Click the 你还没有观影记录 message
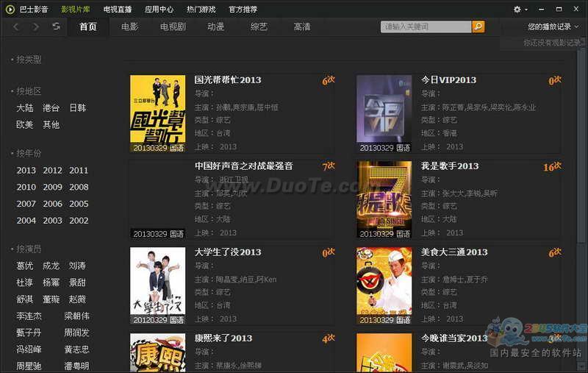This screenshot has height=373, width=588. tap(552, 43)
